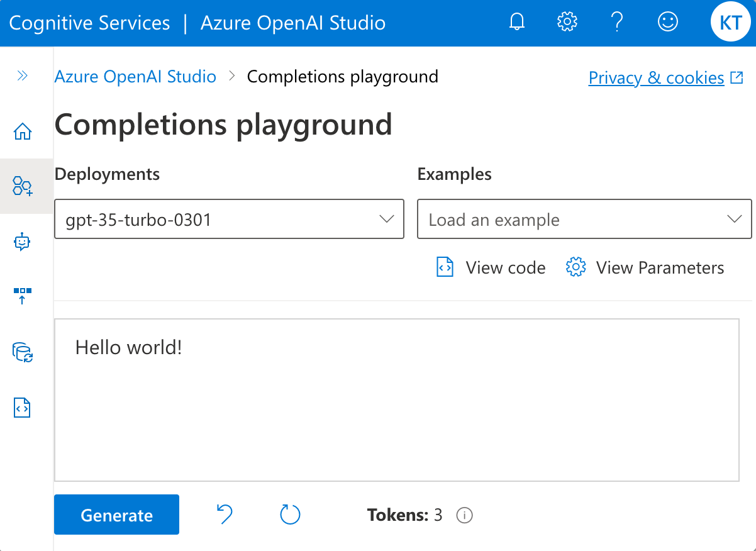Open the Home page from the sidebar
This screenshot has width=756, height=551.
(x=23, y=131)
